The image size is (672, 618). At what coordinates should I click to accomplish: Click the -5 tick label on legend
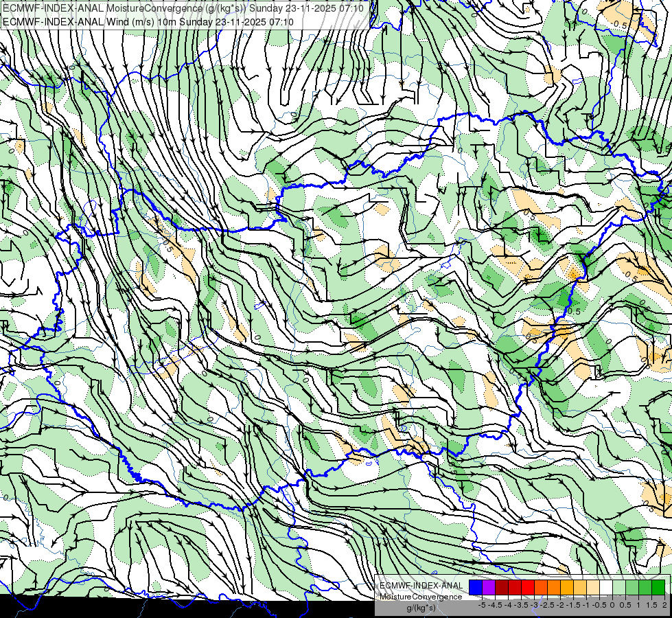coord(482,605)
